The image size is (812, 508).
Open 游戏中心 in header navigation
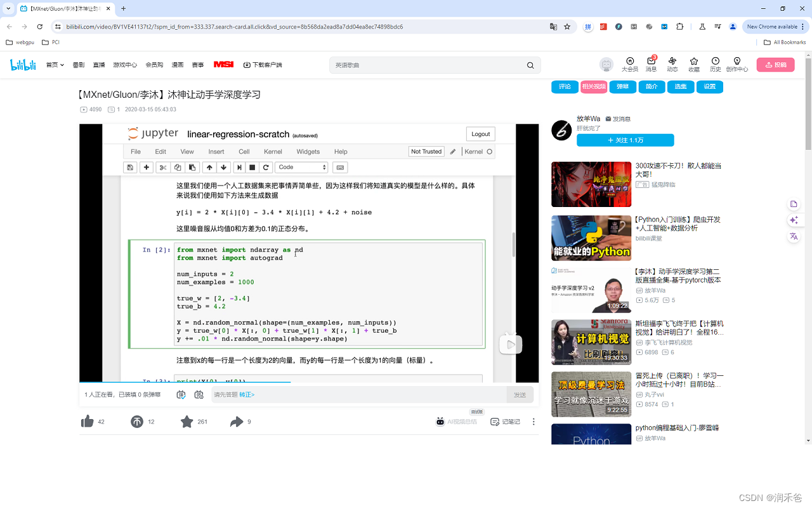pos(125,65)
